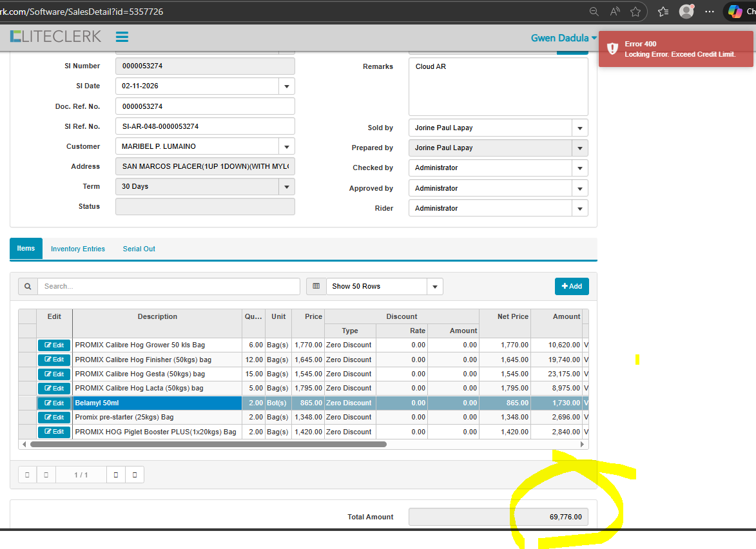This screenshot has width=756, height=549.
Task: Click the Add item button
Action: pos(572,286)
